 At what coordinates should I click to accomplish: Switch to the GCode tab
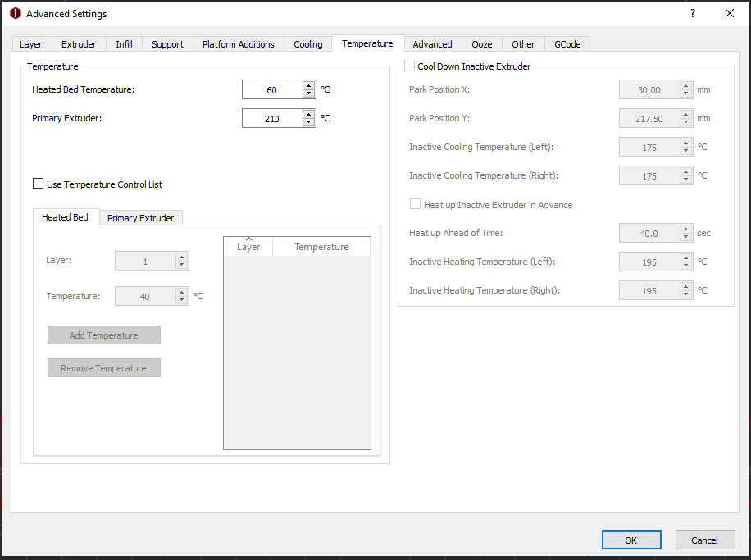click(567, 44)
